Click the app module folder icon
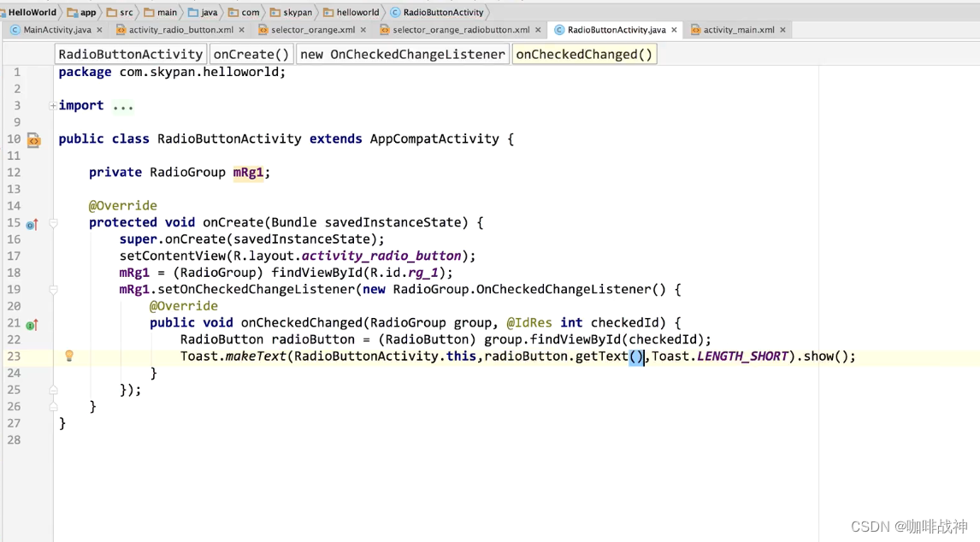 [73, 13]
